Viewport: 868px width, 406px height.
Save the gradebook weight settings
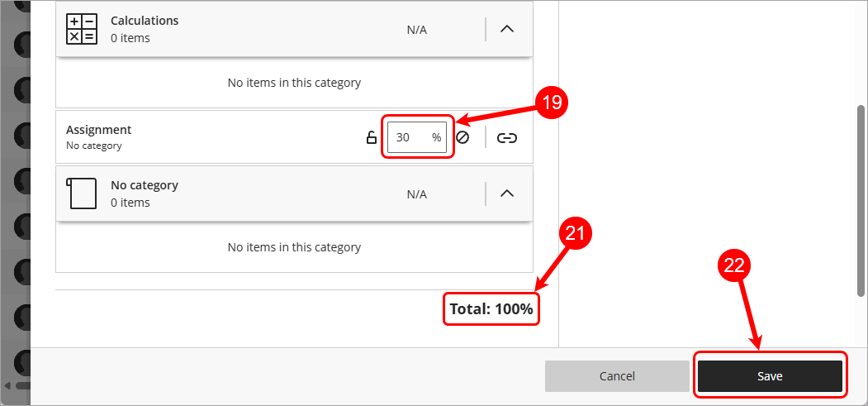pyautogui.click(x=770, y=376)
